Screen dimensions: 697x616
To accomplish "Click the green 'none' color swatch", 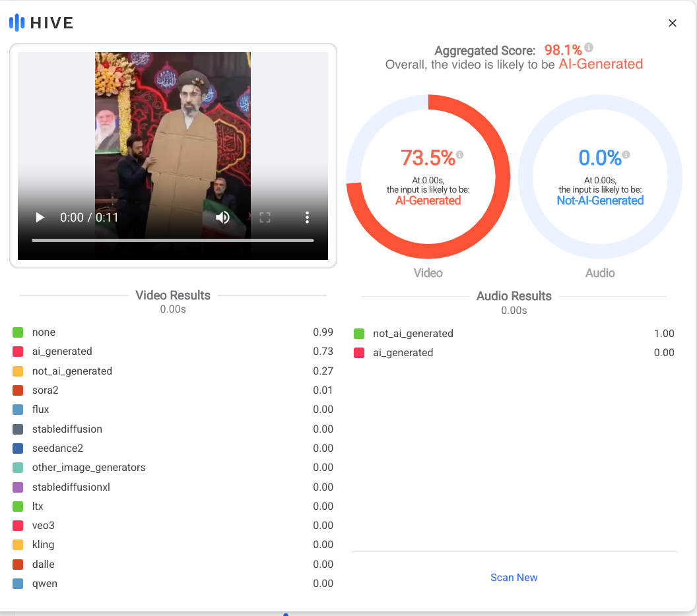I will (18, 332).
